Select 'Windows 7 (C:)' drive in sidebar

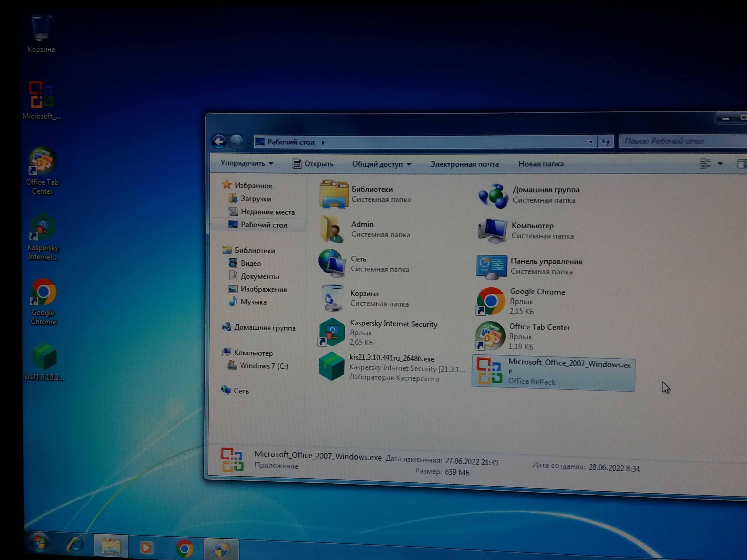[258, 366]
